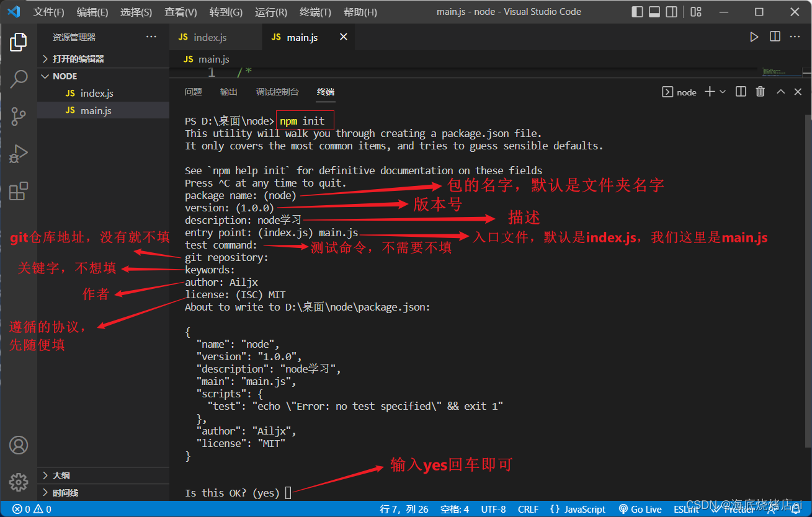
Task: Open the Search view icon
Action: (x=19, y=79)
